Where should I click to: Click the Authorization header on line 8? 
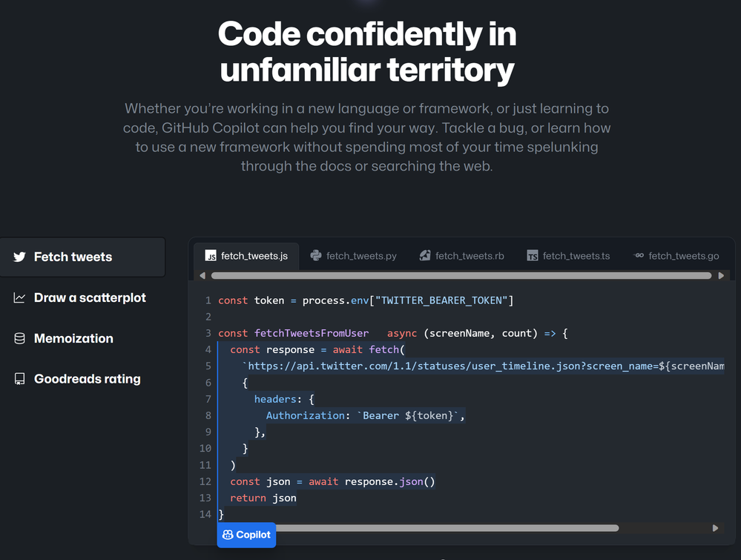[306, 415]
